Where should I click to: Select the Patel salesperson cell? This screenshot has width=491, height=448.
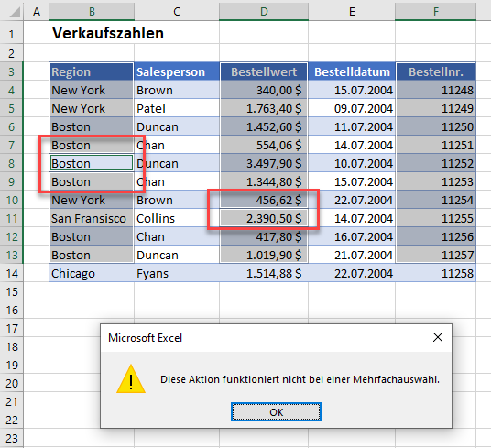[x=177, y=108]
